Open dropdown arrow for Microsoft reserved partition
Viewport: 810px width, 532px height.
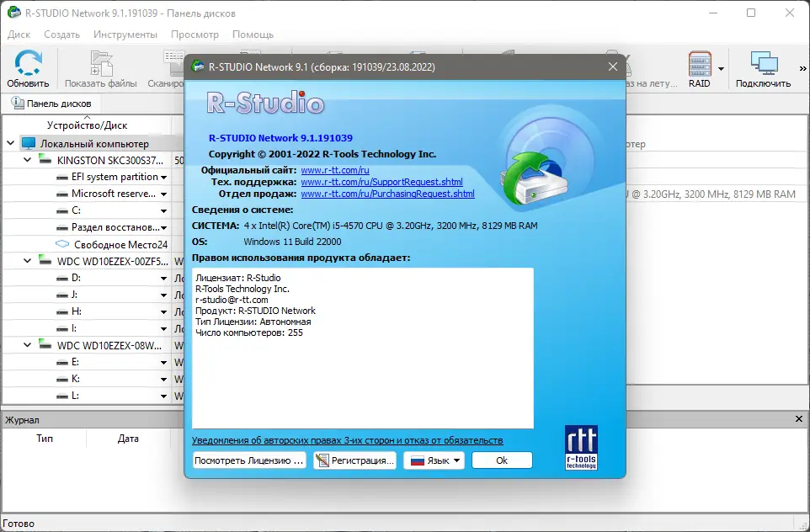[x=163, y=194]
